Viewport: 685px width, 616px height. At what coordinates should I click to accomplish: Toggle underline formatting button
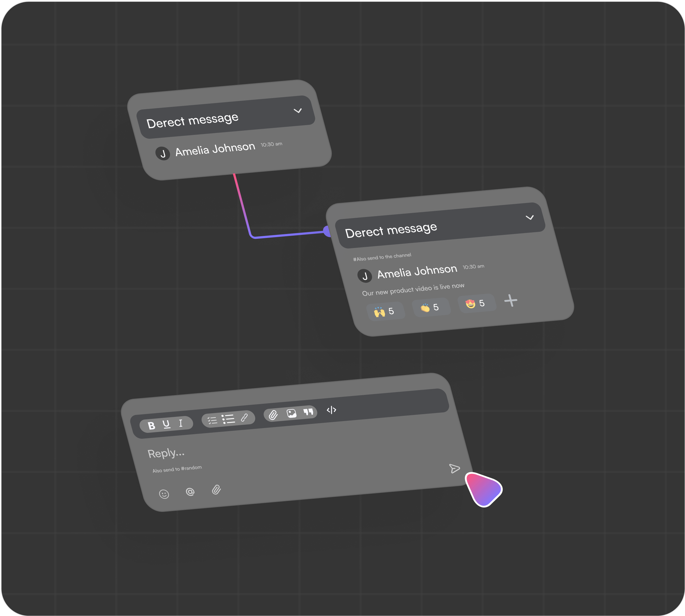(x=166, y=424)
